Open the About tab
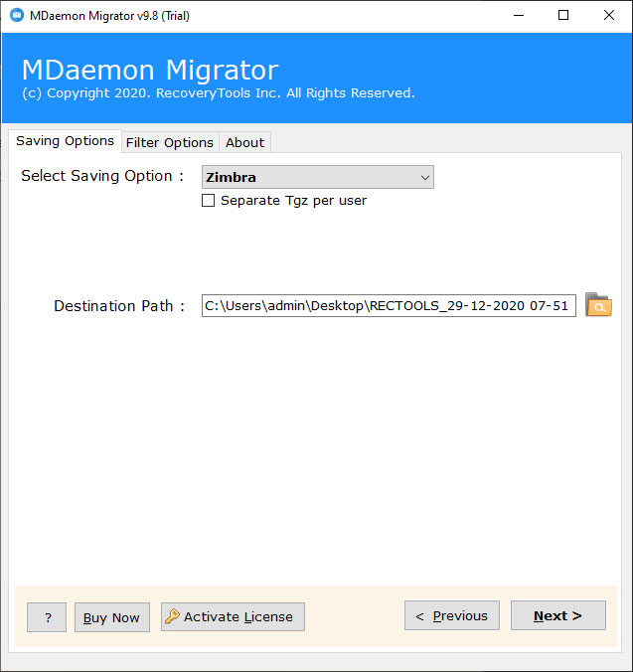 tap(245, 142)
